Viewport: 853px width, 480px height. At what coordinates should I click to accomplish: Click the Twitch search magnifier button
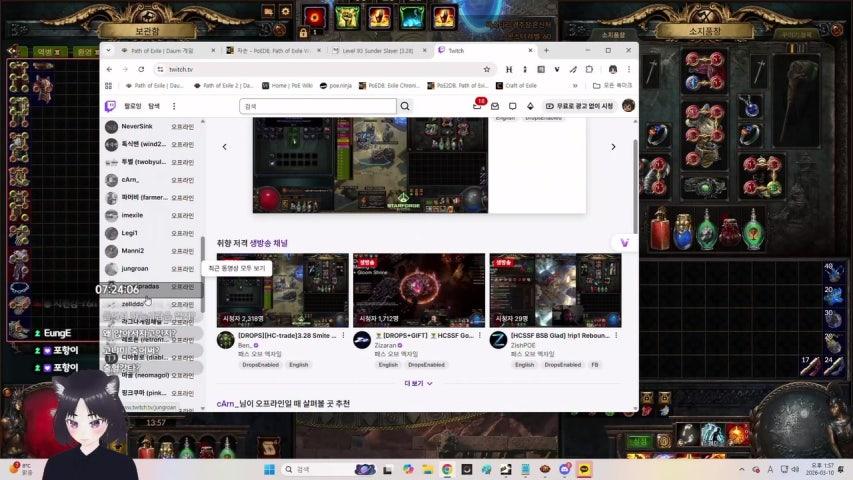pos(405,106)
